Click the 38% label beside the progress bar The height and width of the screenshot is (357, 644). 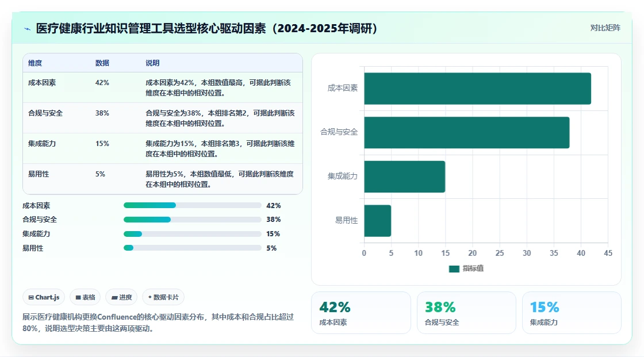(x=274, y=220)
